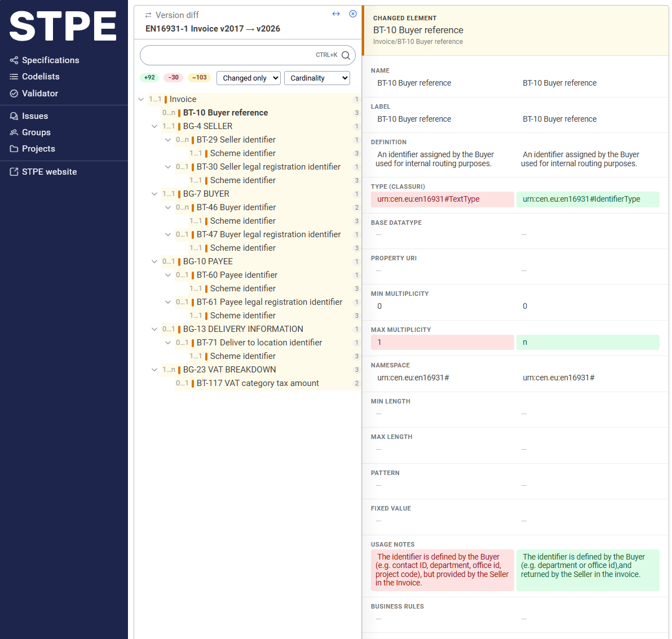Collapse the BG-4 SELLER node
This screenshot has width=672, height=639.
154,126
